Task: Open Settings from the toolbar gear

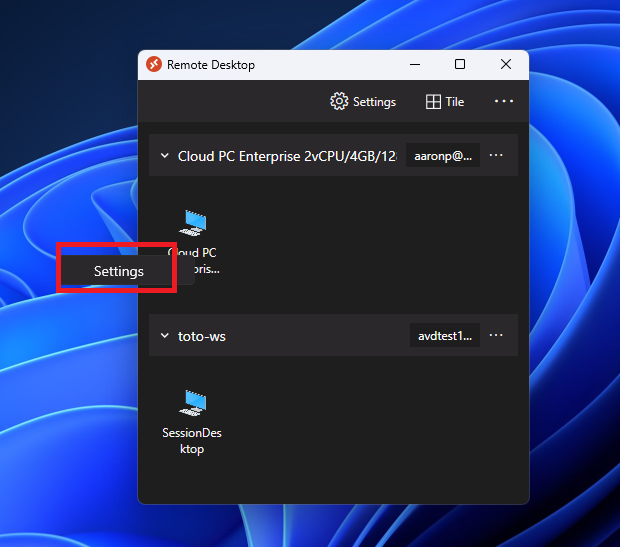Action: coord(363,102)
